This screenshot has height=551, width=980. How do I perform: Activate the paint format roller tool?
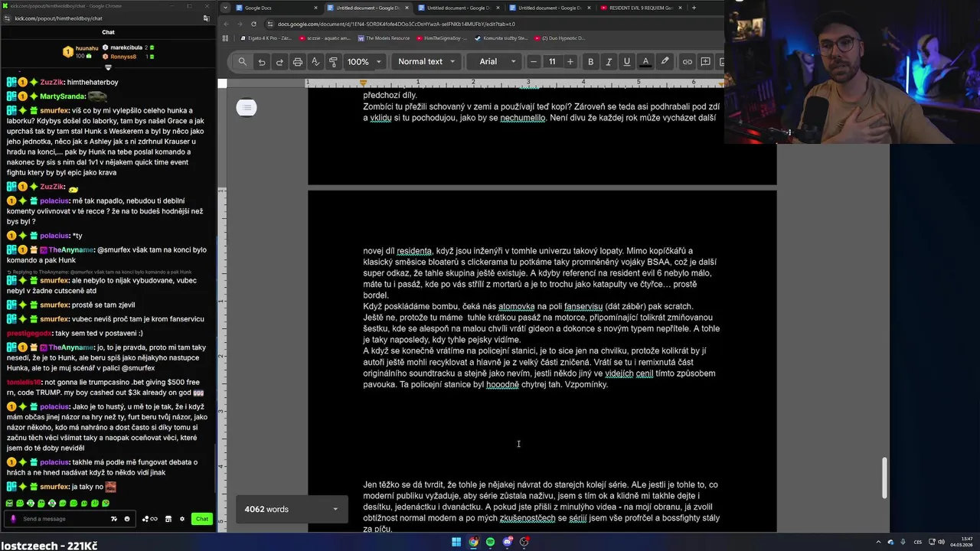click(x=333, y=62)
